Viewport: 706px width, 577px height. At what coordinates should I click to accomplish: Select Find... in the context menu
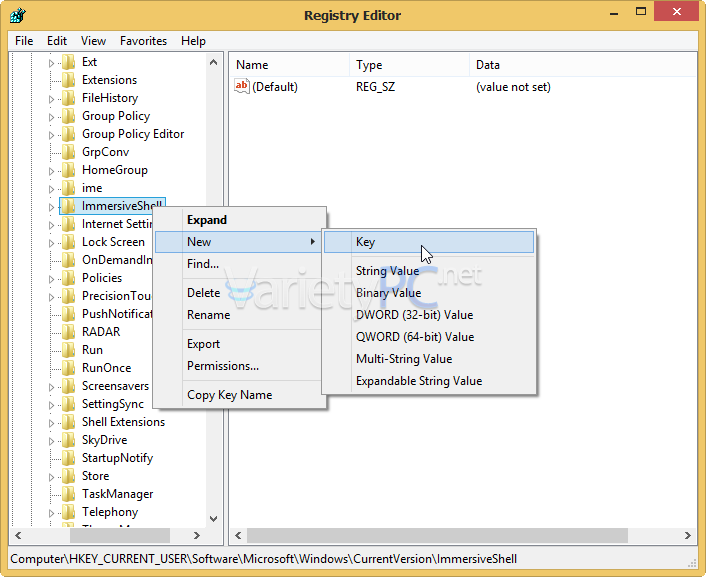click(239, 264)
